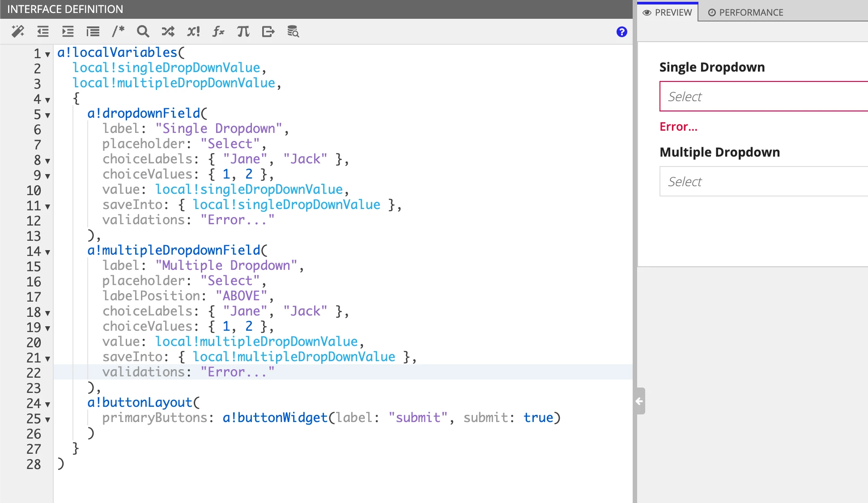This screenshot has height=503, width=868.
Task: Click validations "Error..." on line 12
Action: point(238,220)
